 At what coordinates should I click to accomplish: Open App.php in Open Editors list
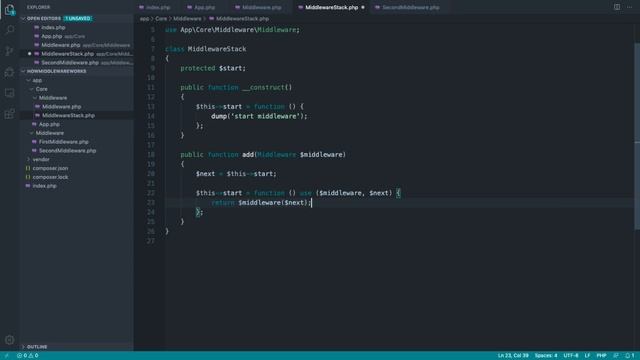(x=51, y=36)
